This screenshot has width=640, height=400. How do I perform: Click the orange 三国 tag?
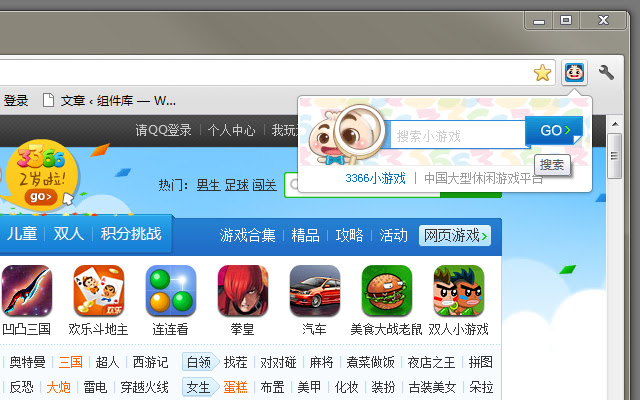click(x=71, y=362)
